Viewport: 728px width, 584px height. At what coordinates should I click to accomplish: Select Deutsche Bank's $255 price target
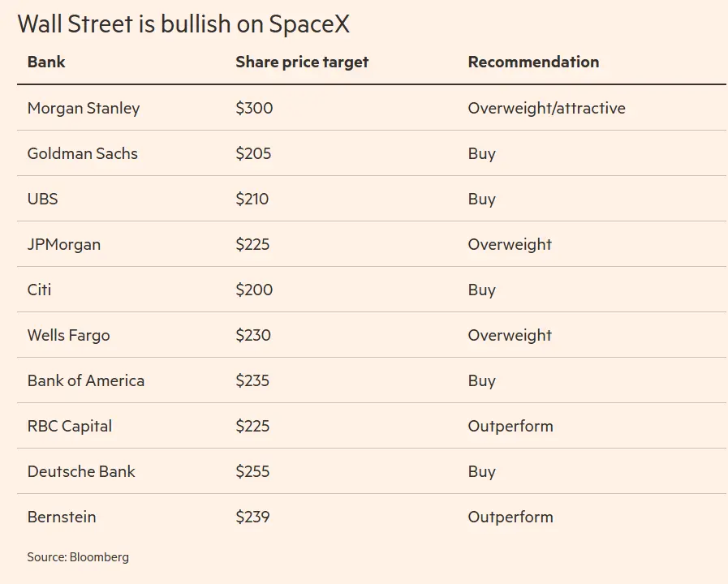pos(252,471)
